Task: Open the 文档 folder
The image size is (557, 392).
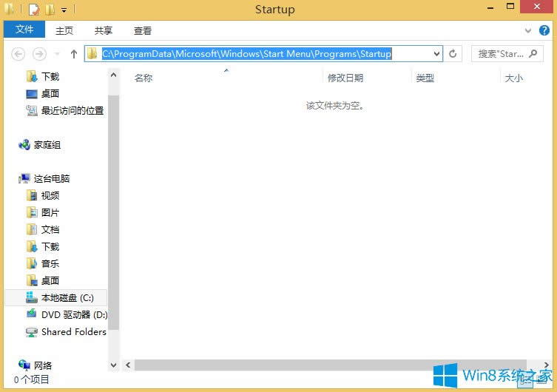Action: coord(50,230)
